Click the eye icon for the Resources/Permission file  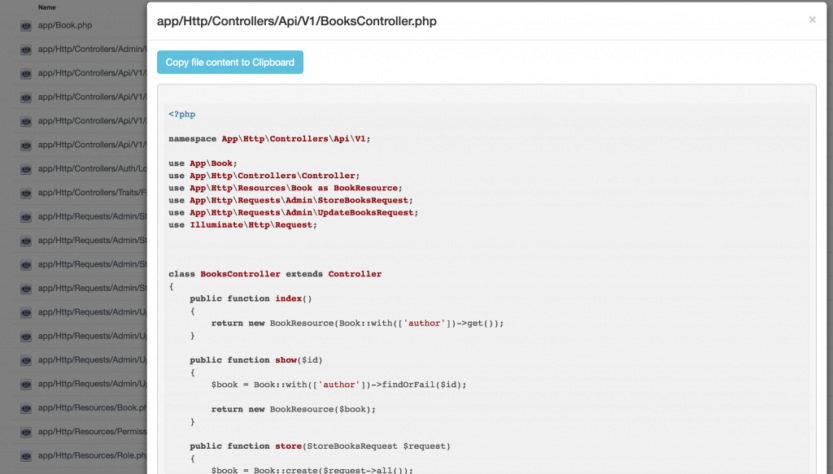[26, 431]
